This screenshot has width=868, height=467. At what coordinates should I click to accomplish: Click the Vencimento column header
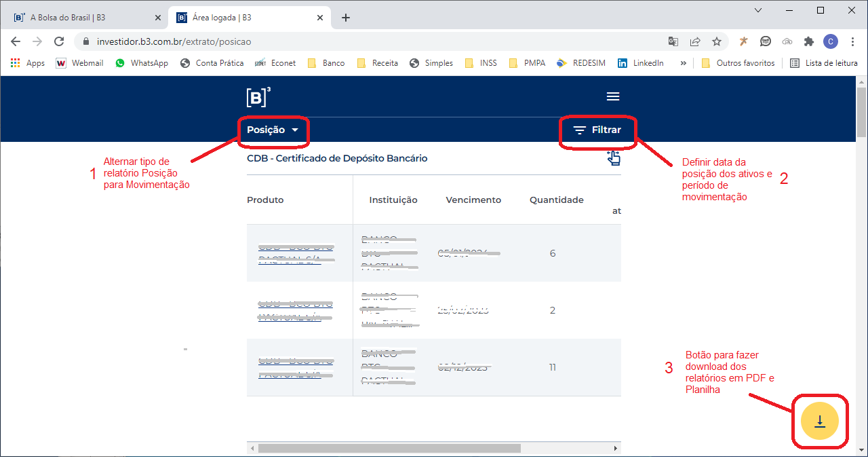coord(473,200)
